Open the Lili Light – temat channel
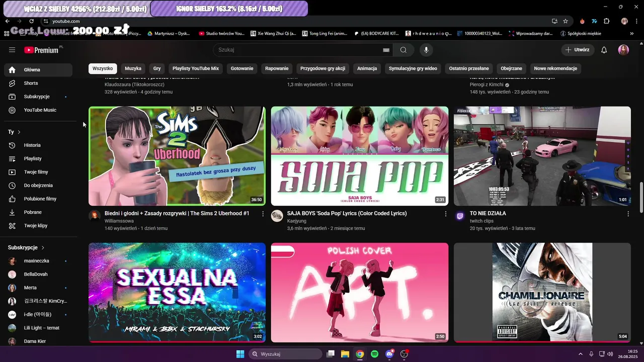Viewport: 644px width, 362px height. pos(38,328)
